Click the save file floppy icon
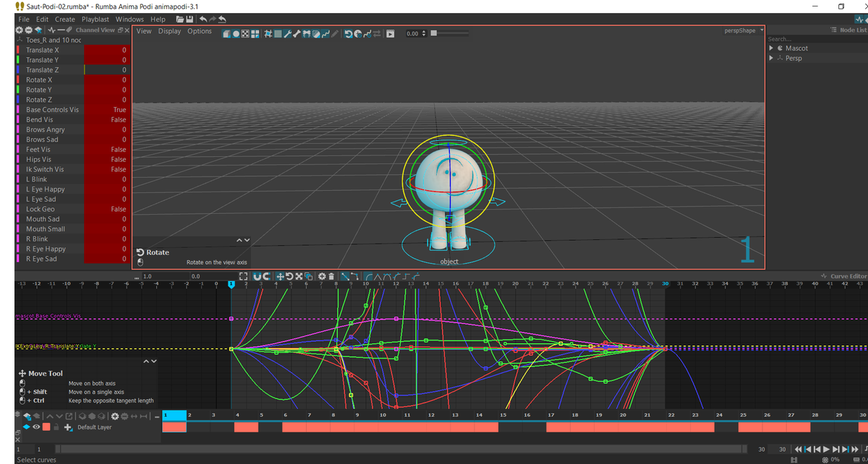868x464 pixels. (190, 20)
